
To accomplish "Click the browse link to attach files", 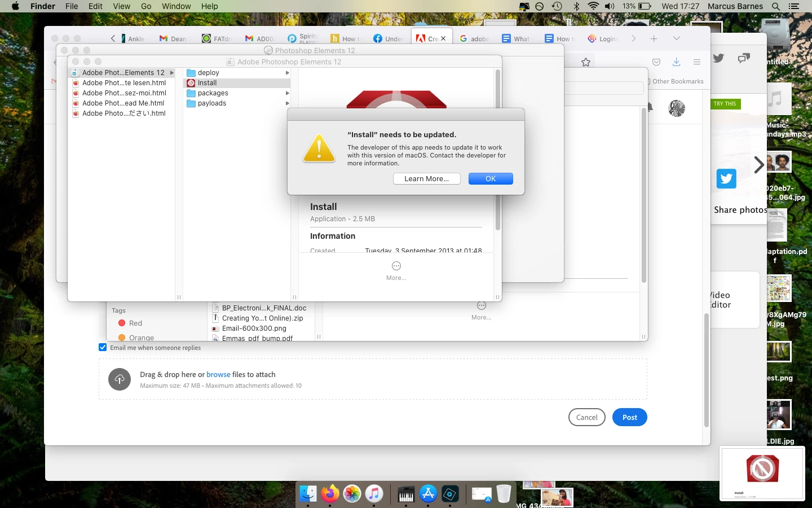I will point(218,374).
